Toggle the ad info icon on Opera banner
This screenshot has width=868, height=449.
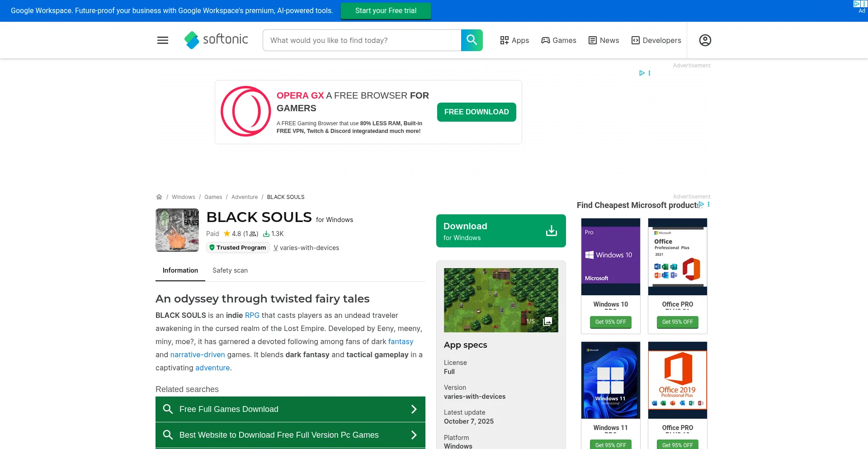pos(650,73)
